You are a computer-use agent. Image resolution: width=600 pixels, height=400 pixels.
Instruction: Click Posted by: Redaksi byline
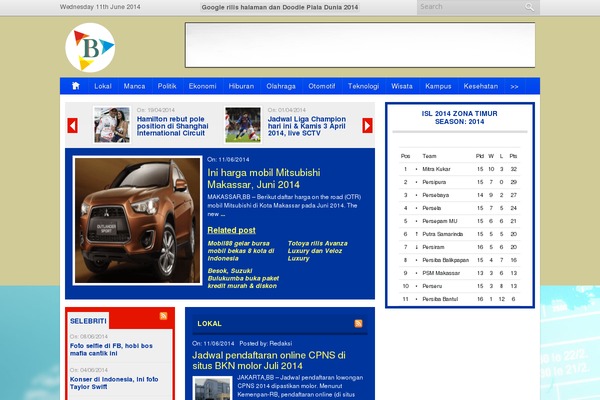[266, 343]
